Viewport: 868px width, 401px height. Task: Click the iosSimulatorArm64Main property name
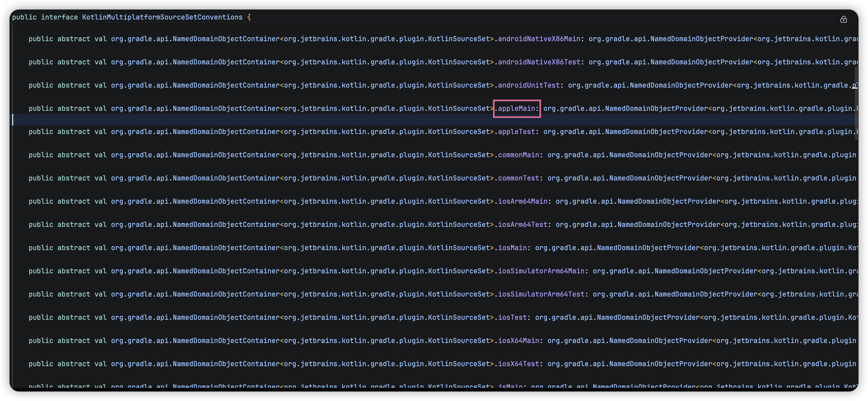(x=541, y=271)
